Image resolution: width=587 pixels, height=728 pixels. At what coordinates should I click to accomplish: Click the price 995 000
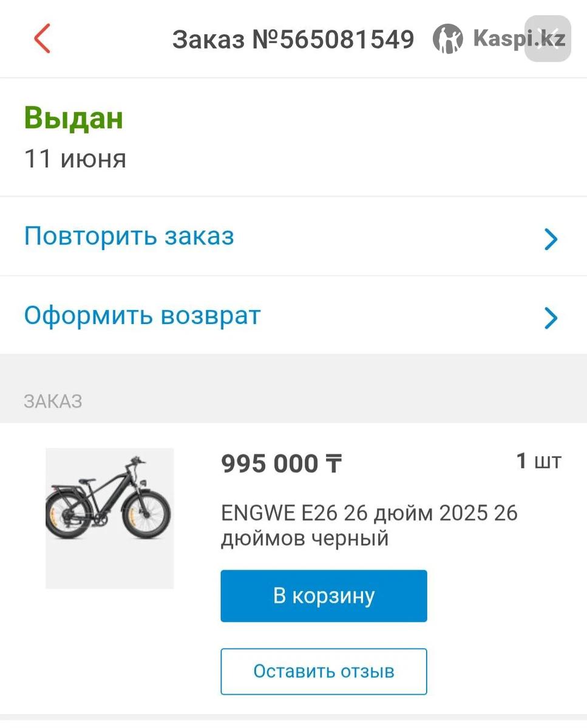[x=270, y=464]
